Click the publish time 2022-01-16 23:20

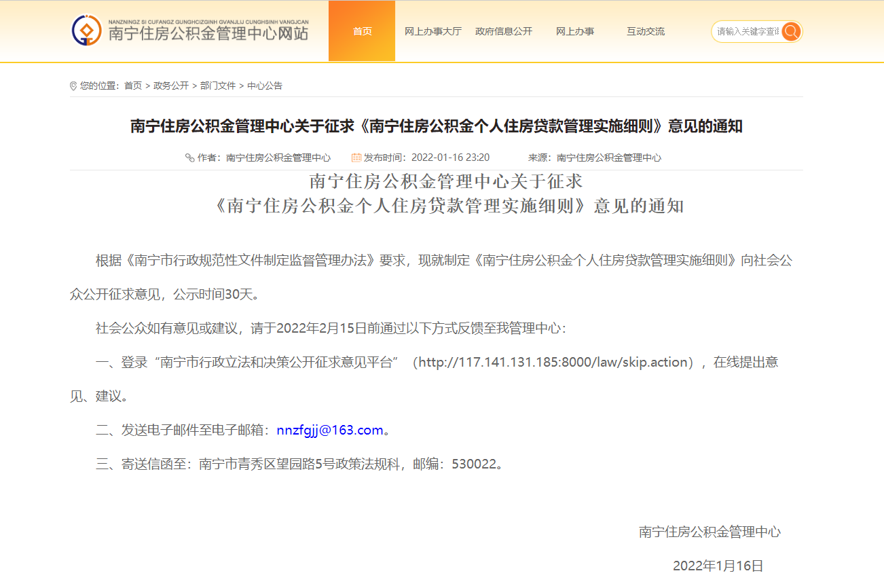coord(450,158)
